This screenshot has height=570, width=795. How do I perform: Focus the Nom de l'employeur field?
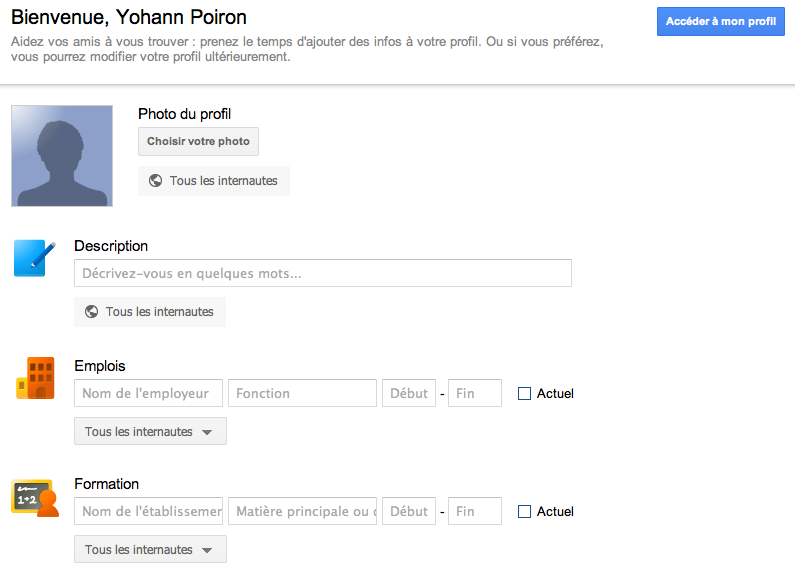[x=148, y=394]
